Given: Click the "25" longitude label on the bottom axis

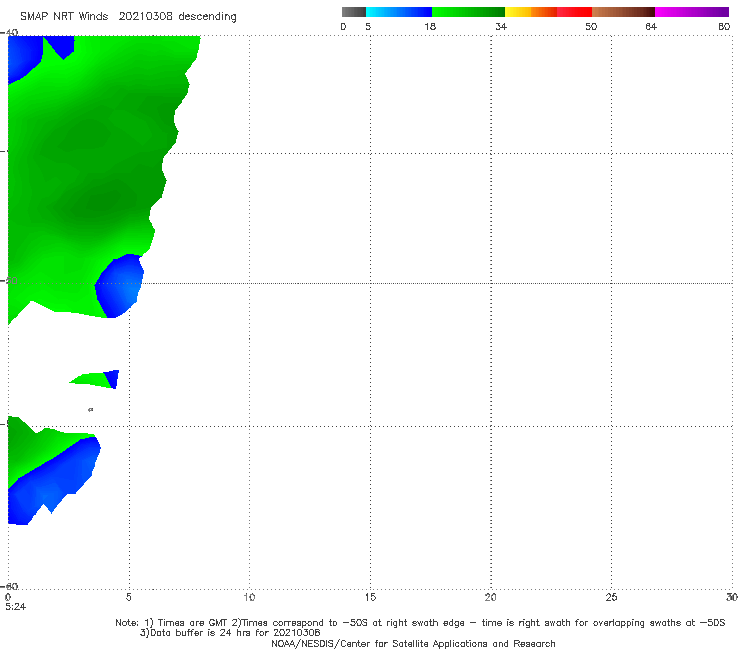Looking at the screenshot, I should click(x=611, y=598).
